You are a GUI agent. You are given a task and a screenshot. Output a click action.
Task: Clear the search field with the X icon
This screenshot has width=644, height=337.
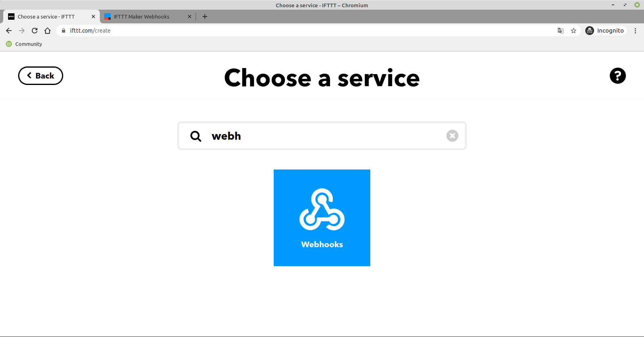click(452, 136)
